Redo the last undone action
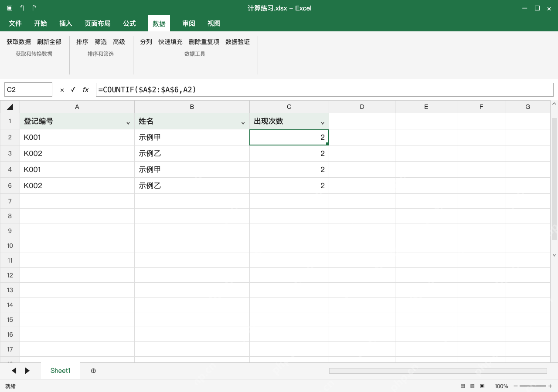This screenshot has width=558, height=392. coord(34,8)
